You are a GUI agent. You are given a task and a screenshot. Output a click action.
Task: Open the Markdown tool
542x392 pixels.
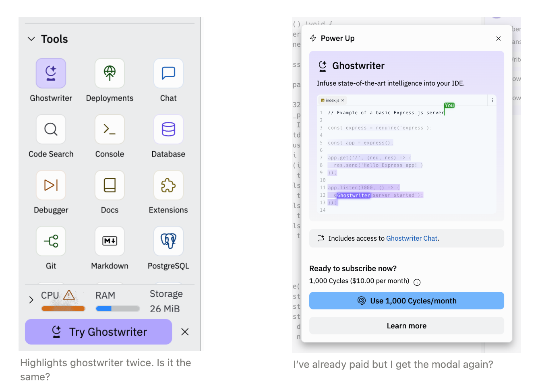coord(110,241)
